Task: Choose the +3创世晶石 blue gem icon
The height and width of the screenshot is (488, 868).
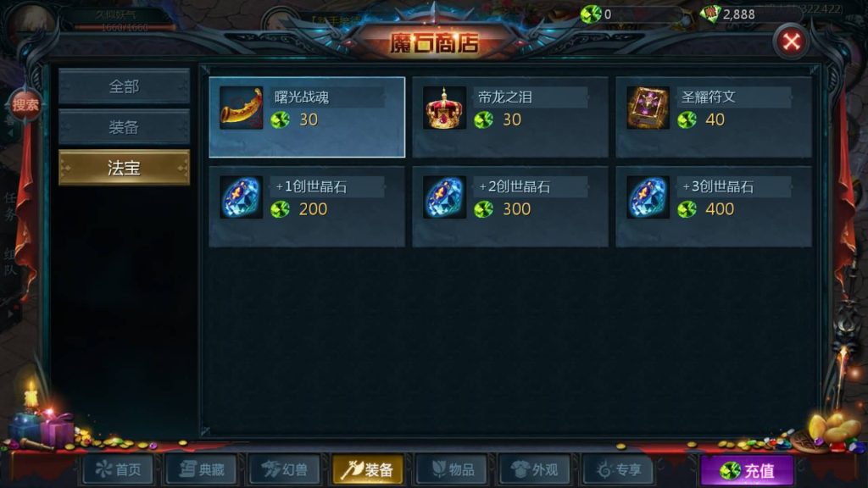Action: (x=648, y=197)
